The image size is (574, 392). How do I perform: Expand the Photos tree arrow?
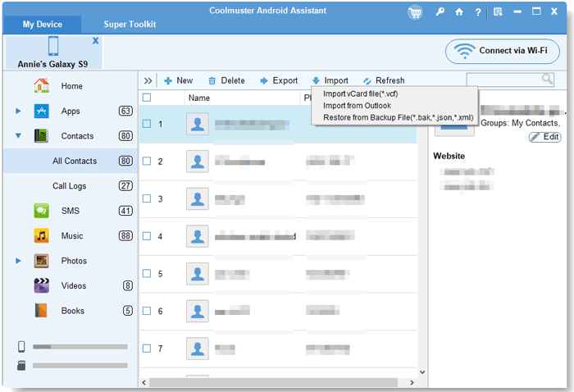pyautogui.click(x=18, y=261)
